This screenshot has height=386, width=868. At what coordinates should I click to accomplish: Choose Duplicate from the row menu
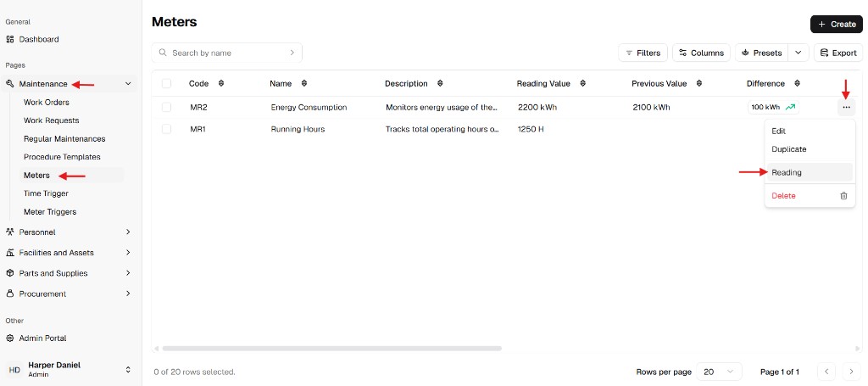pyautogui.click(x=808, y=149)
